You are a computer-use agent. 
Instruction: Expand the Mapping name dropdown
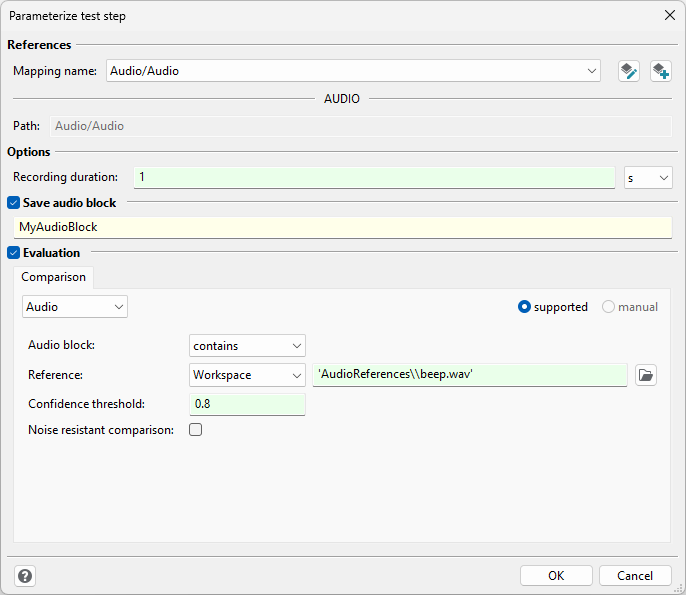353,71
